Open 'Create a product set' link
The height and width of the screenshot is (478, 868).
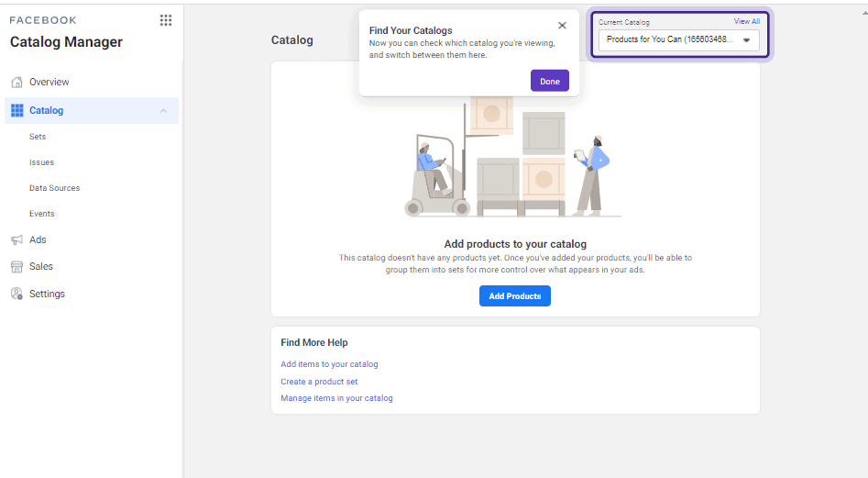[319, 382]
